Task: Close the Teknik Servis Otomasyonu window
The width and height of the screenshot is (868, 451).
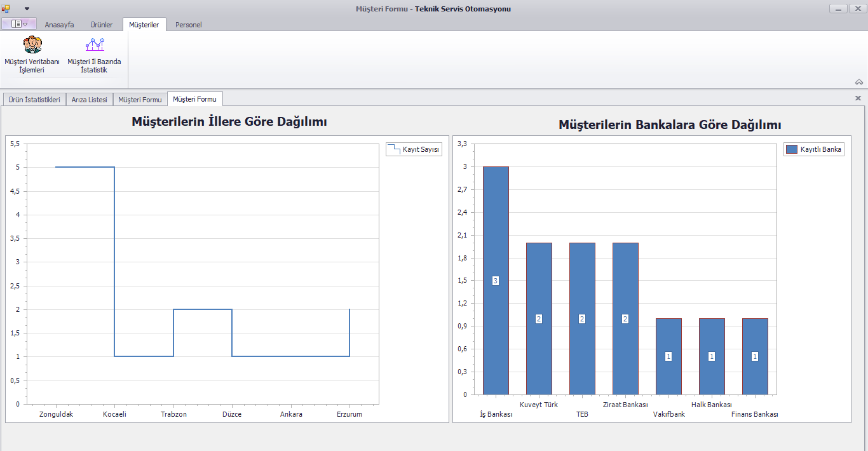Action: point(857,9)
